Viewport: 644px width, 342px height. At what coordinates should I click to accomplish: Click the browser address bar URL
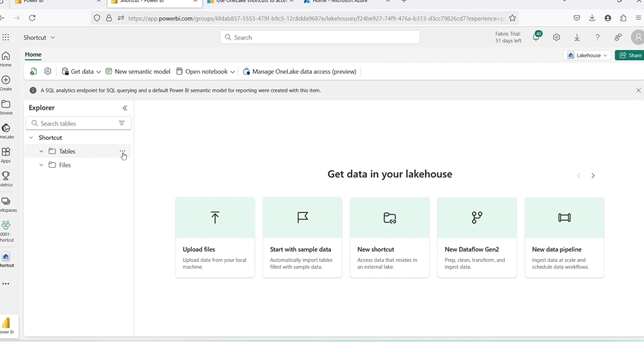(x=317, y=19)
